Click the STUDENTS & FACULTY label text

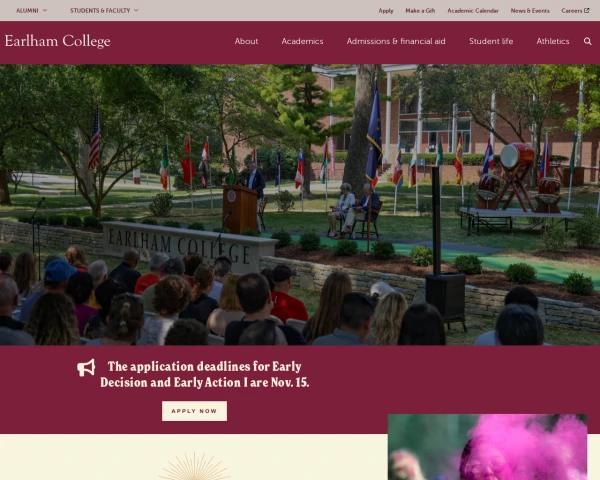click(100, 11)
